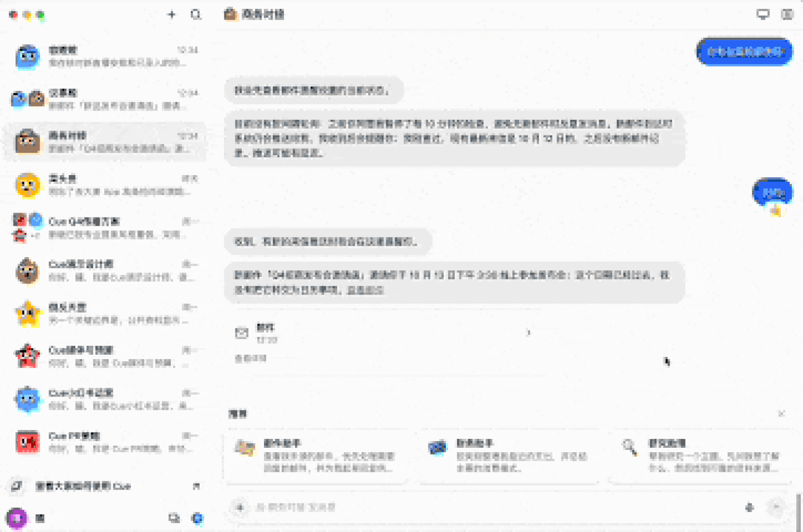Open search with the magnifier in sidebar header

(195, 14)
